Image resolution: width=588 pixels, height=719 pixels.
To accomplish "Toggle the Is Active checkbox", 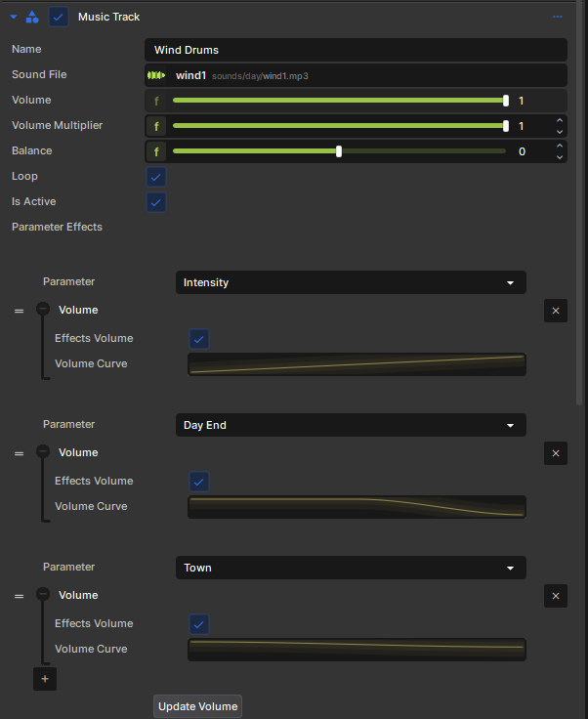I will pos(156,202).
